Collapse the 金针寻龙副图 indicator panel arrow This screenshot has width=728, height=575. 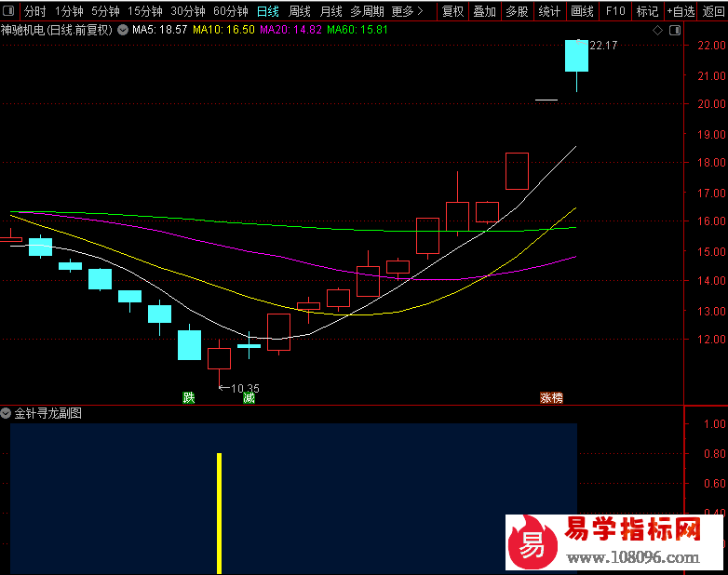7,413
